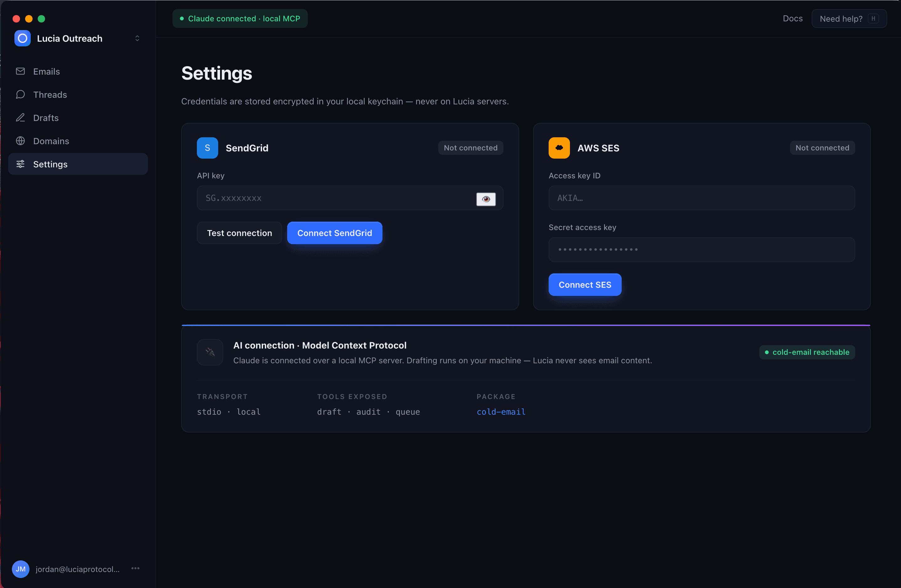The width and height of the screenshot is (901, 588).
Task: Click the yellow window minimize button
Action: coord(29,18)
